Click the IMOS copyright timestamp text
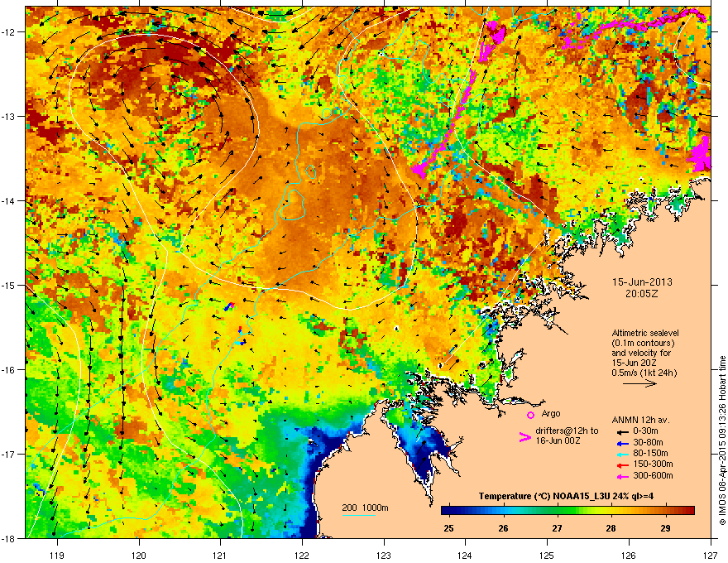 (722, 440)
